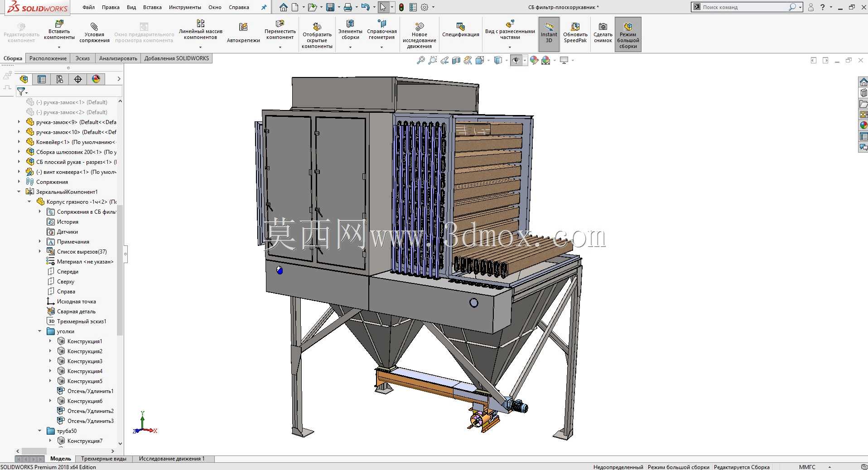Open the ConfigurationManager tab icon

click(60, 79)
